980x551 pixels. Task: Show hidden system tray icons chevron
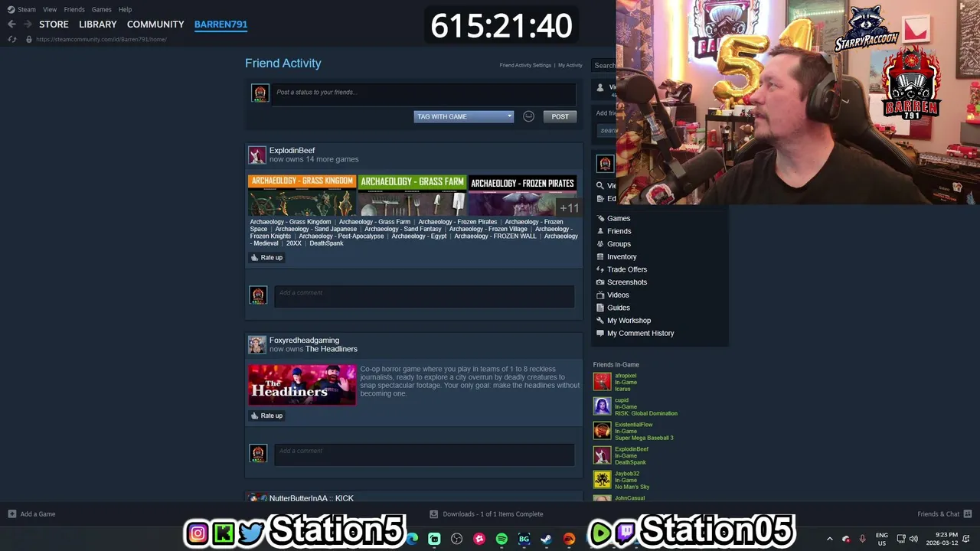[x=829, y=539]
